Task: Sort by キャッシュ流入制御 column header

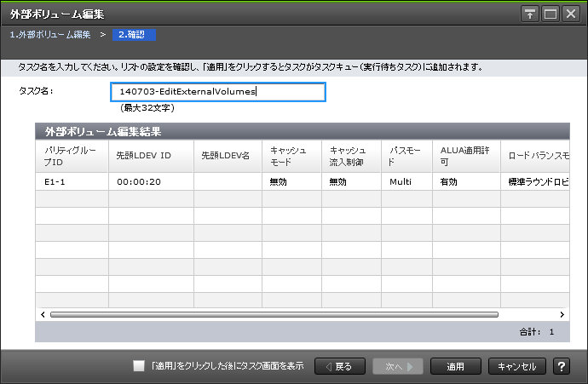Action: [x=351, y=156]
